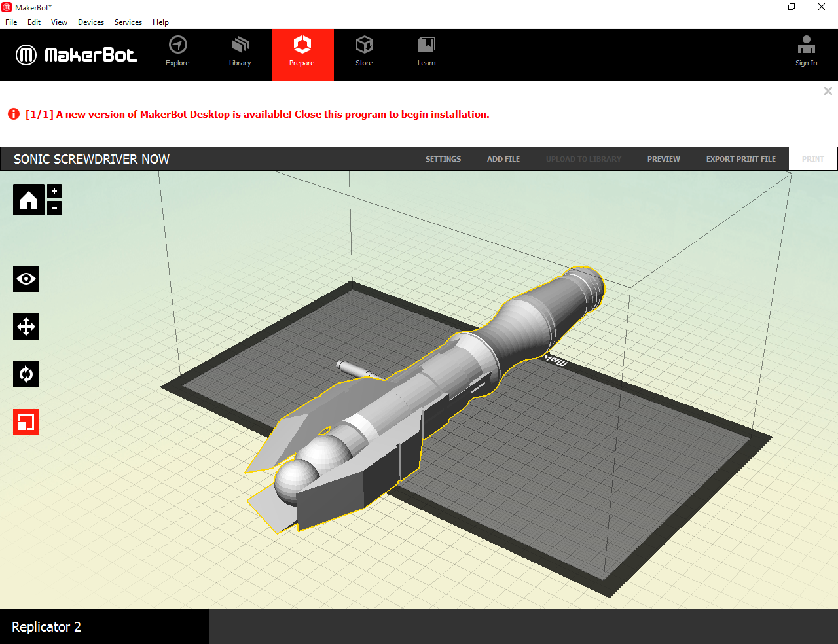The height and width of the screenshot is (644, 838).
Task: Click the red update alert icon
Action: pyautogui.click(x=14, y=114)
